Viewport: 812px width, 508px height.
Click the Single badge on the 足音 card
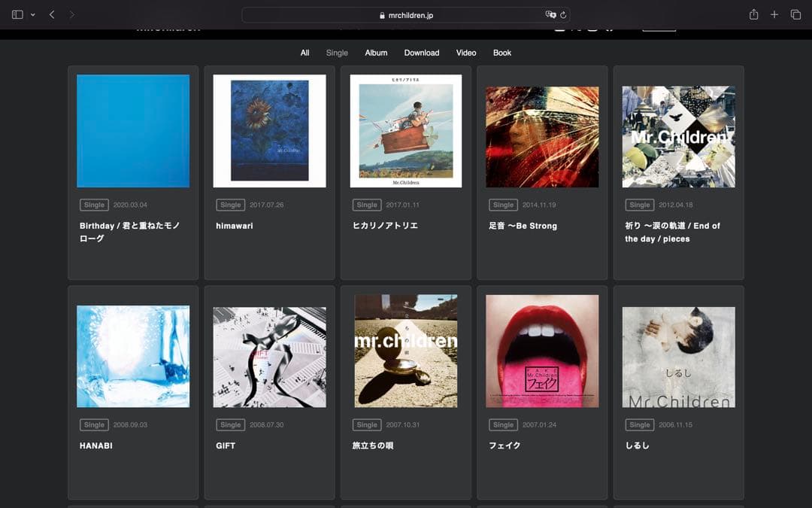pos(503,205)
